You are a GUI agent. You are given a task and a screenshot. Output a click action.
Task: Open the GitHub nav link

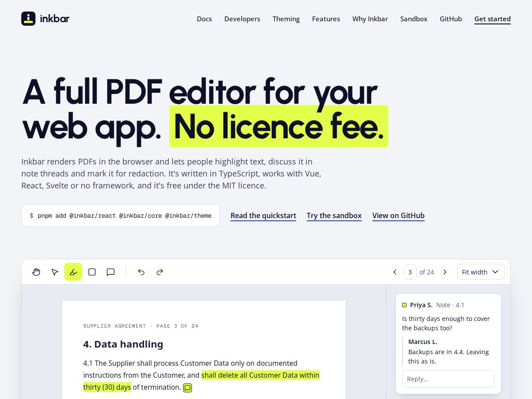point(451,19)
